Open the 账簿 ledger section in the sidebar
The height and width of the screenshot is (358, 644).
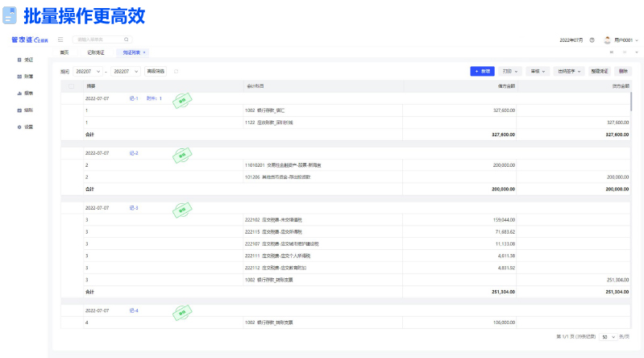click(25, 77)
